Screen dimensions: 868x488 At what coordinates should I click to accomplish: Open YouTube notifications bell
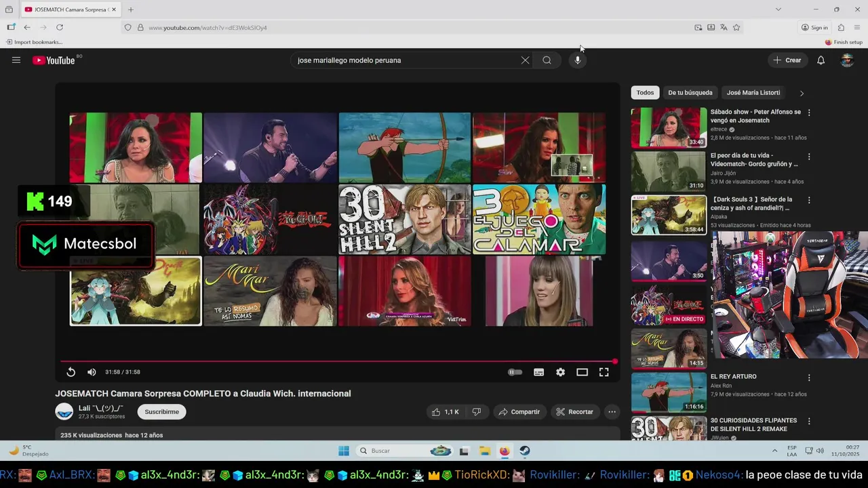tap(821, 60)
